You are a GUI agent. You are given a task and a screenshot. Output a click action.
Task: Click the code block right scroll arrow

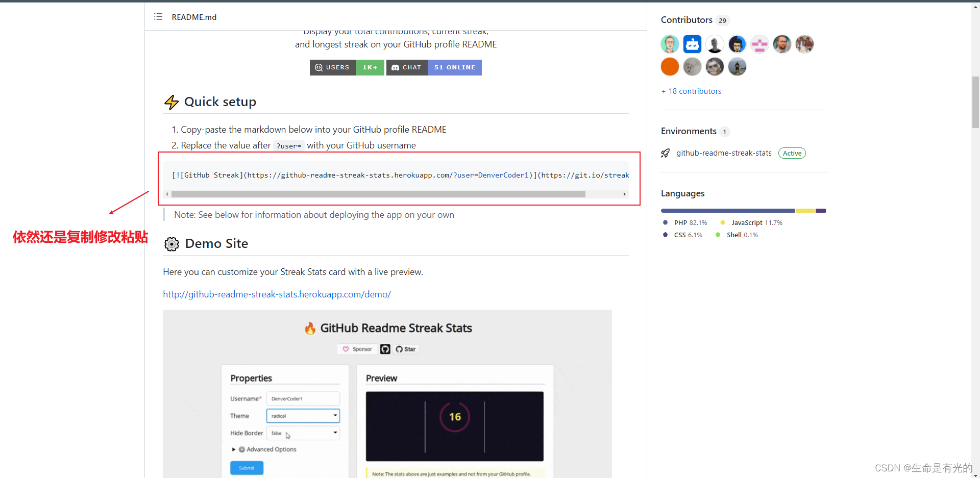624,194
